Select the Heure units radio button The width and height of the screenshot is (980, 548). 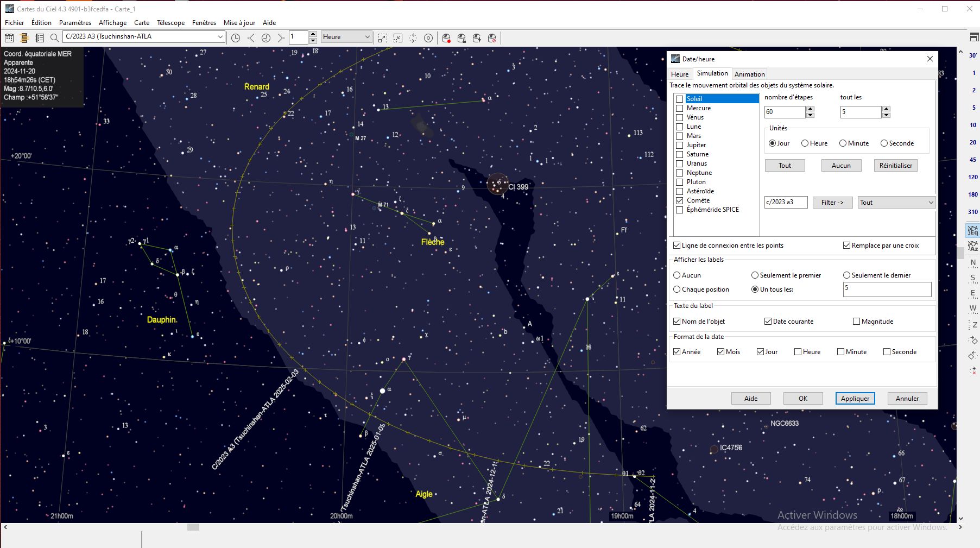click(805, 143)
